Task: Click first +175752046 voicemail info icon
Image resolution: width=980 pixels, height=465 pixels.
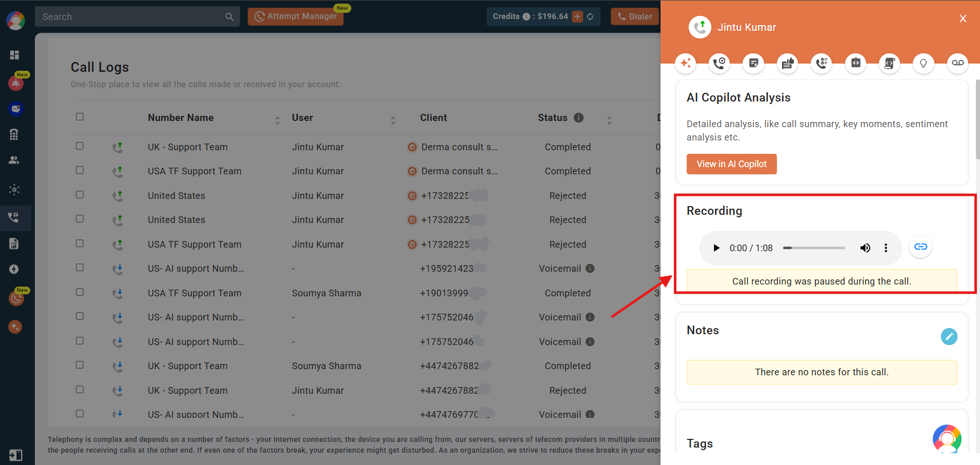Action: 590,317
